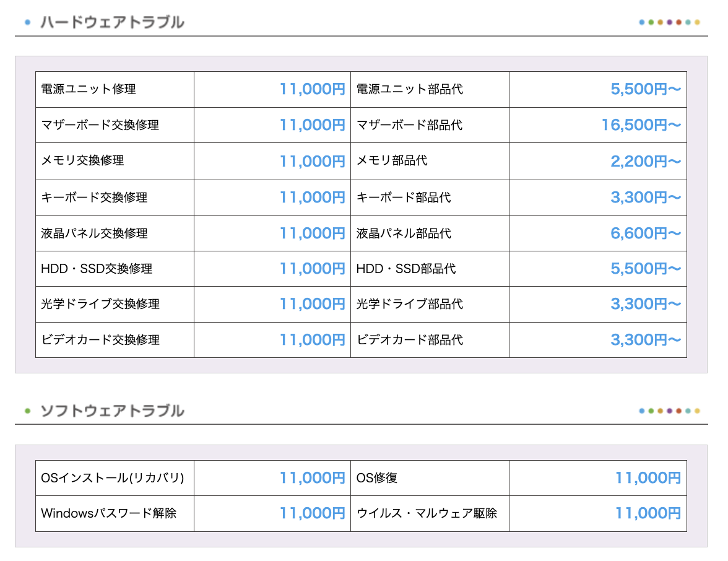This screenshot has width=728, height=561.
Task: Click the OSインストール(リカバリ) cell
Action: tap(113, 478)
